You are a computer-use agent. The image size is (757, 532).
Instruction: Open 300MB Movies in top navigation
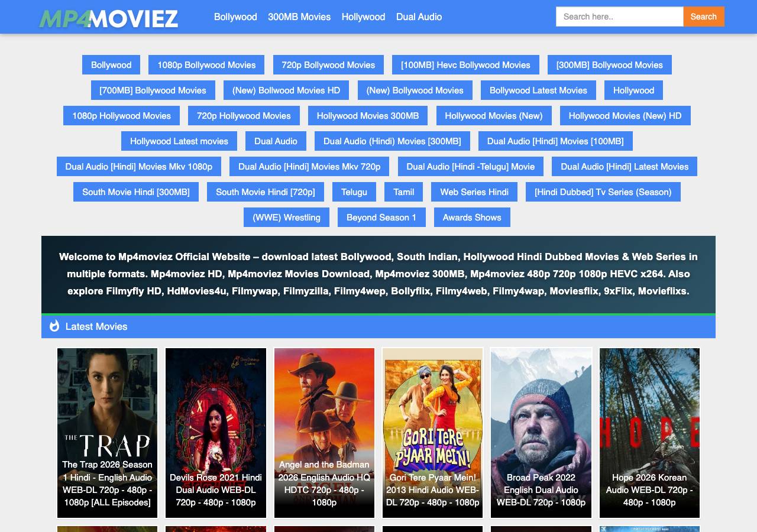pyautogui.click(x=299, y=17)
